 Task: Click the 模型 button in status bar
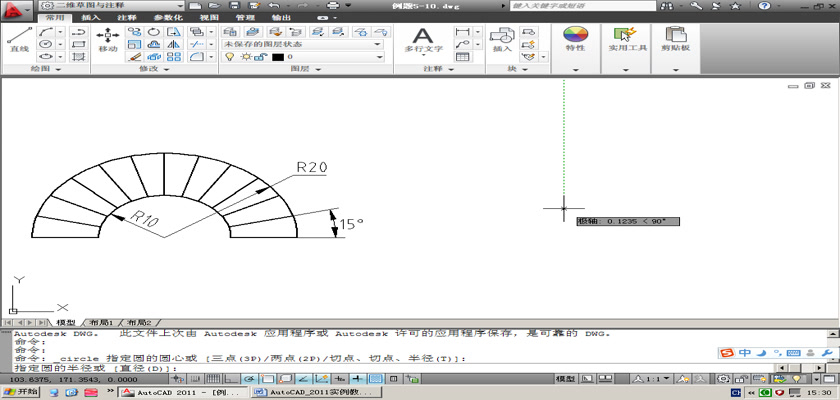(565, 379)
